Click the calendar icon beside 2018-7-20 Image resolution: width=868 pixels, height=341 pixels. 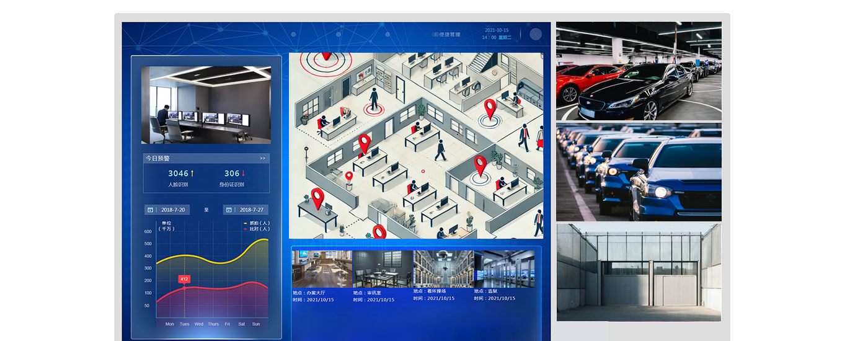150,210
